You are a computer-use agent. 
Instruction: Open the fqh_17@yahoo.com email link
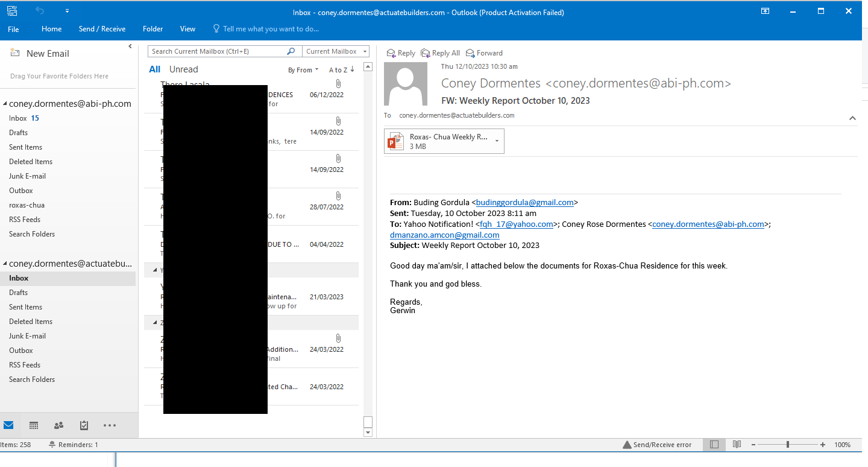point(517,224)
